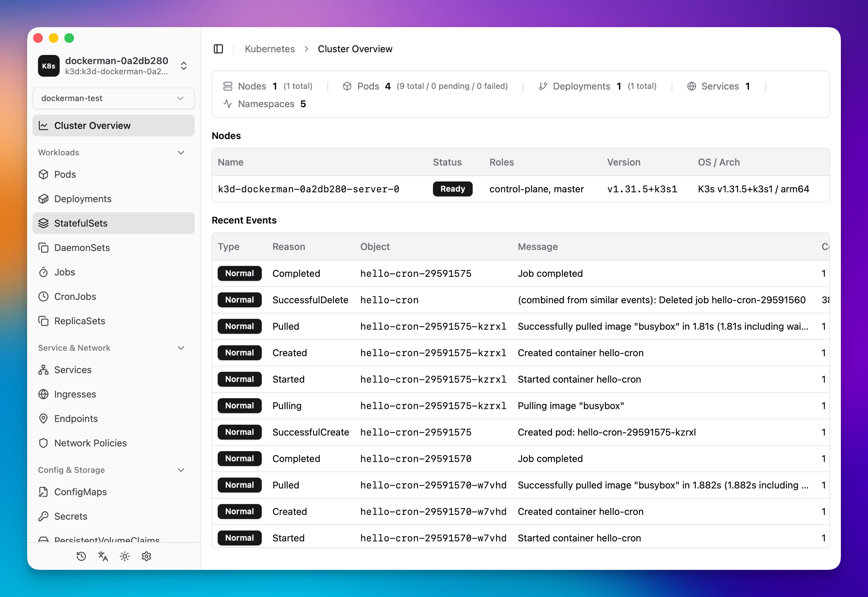Click the ReplicaSets sidebar icon
Viewport: 868px width, 597px height.
click(43, 321)
